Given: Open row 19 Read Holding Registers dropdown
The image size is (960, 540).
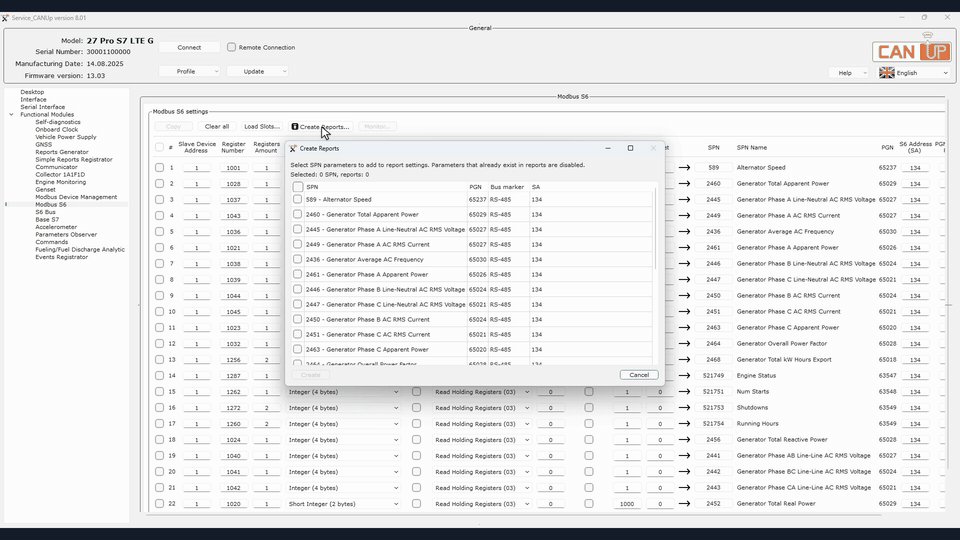Looking at the screenshot, I should click(x=482, y=456).
